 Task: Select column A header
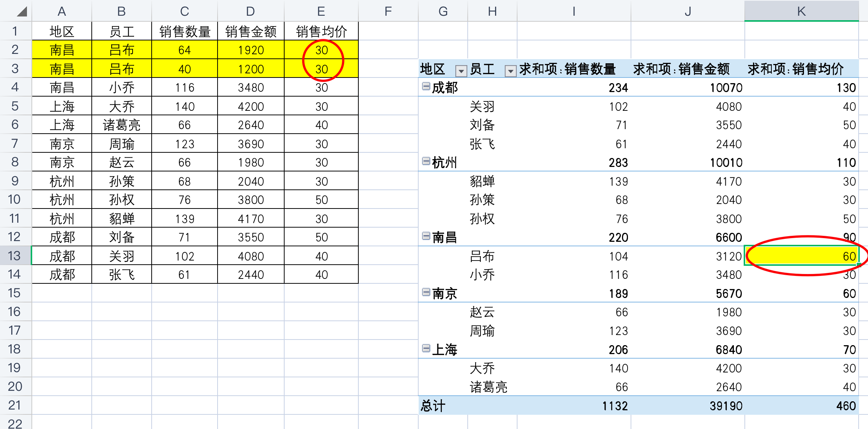tap(62, 11)
